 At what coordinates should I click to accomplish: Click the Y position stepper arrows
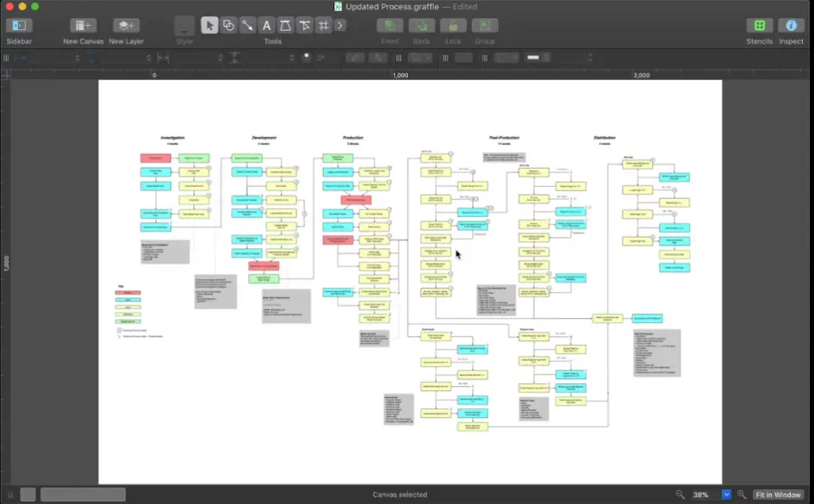pyautogui.click(x=148, y=58)
